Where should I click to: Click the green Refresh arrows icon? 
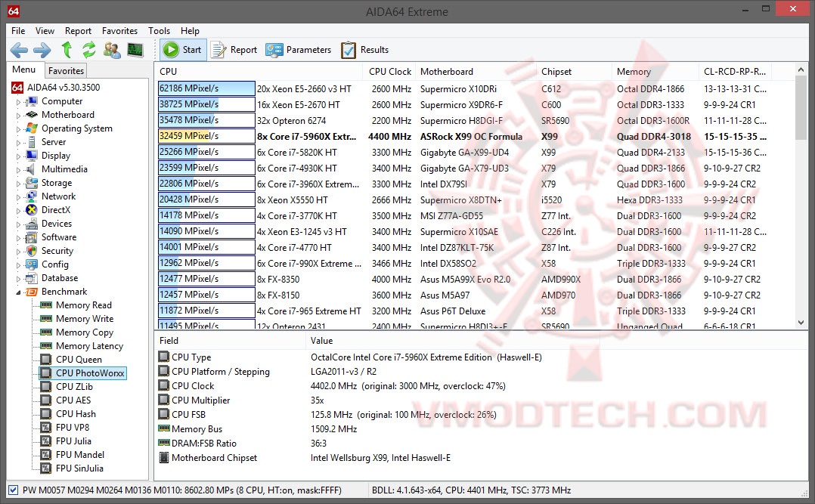click(89, 49)
